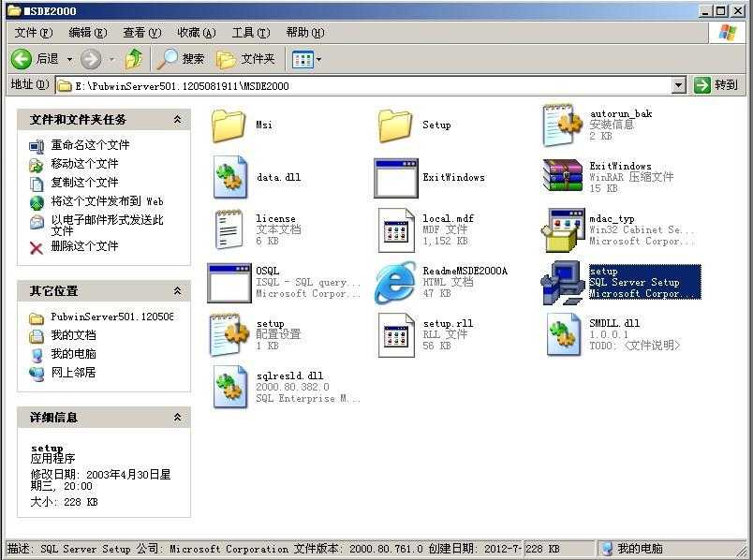Click 删除这个文件 task link
This screenshot has width=753, height=560.
coord(84,246)
